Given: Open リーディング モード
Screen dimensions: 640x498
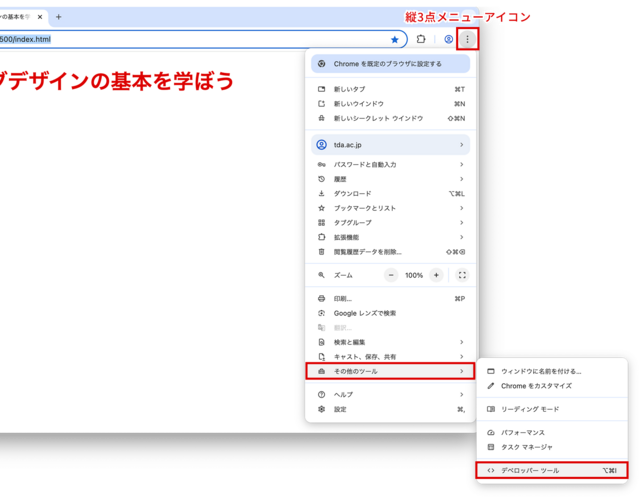Looking at the screenshot, I should click(x=552, y=409).
